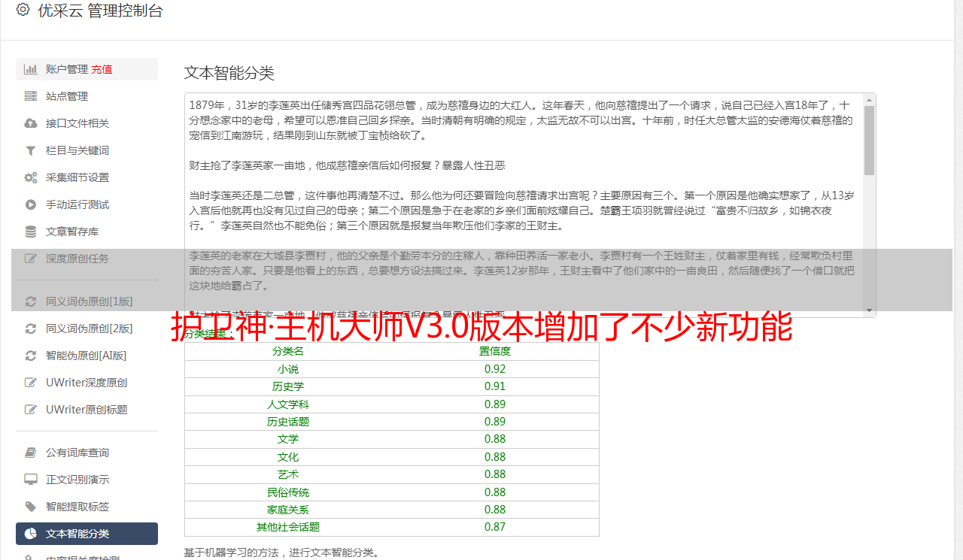963x560 pixels.
Task: Click the text area scrollbar thumb
Action: [870, 141]
